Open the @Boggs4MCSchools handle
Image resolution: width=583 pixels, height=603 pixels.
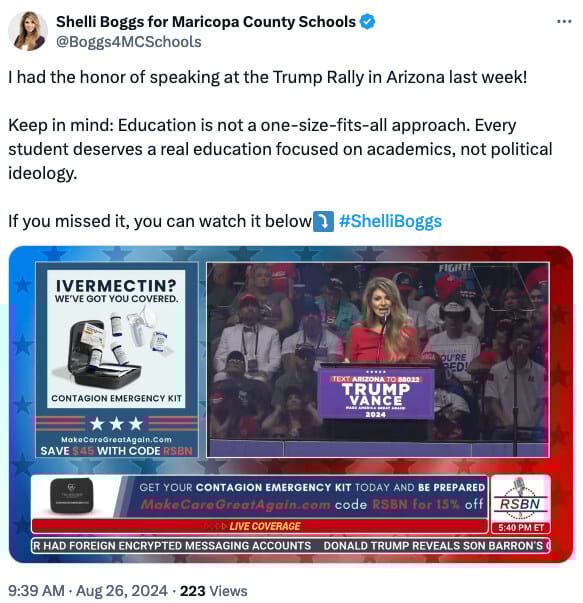tap(128, 42)
